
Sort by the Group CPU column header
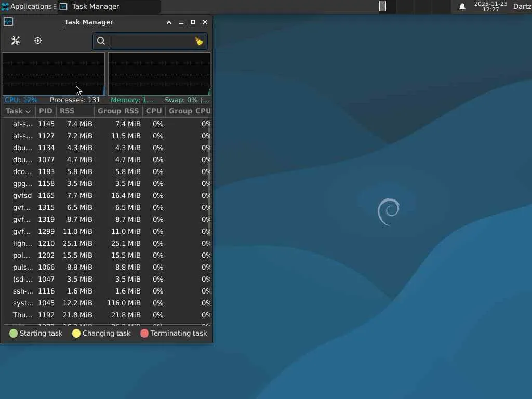(189, 111)
